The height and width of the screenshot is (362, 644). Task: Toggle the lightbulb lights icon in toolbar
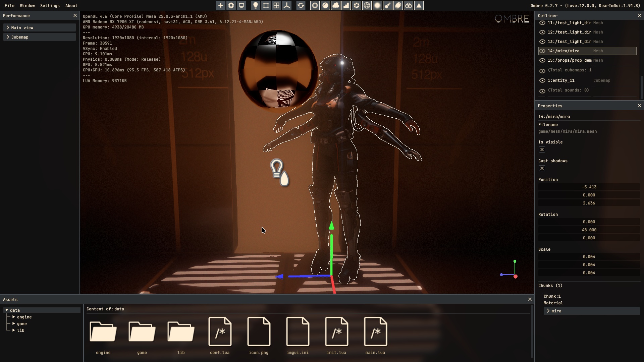(256, 5)
